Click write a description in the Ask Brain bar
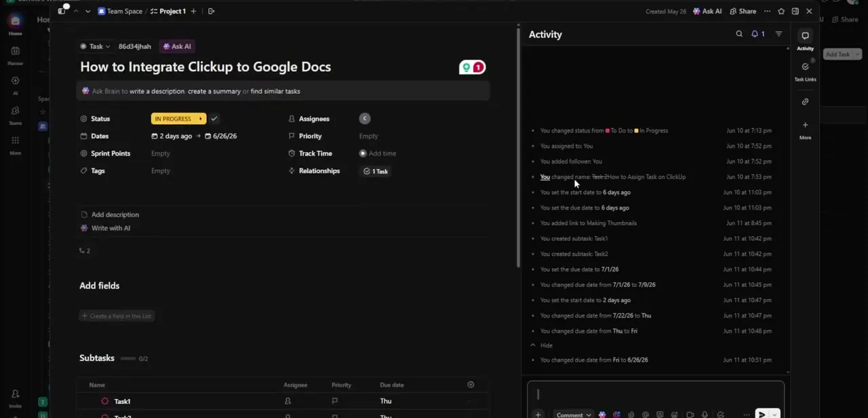This screenshot has width=868, height=418. pos(157,91)
